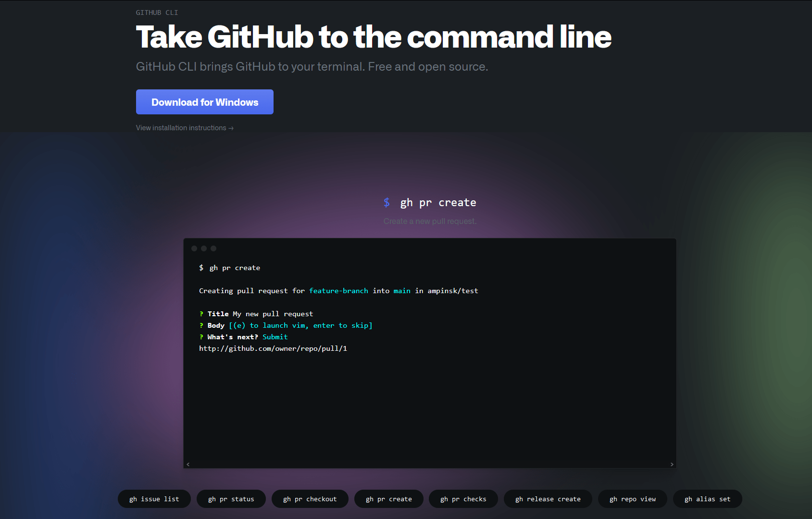Click the github.com/owner/repo/pull/1 URL in the terminal
The width and height of the screenshot is (812, 519).
tap(273, 348)
